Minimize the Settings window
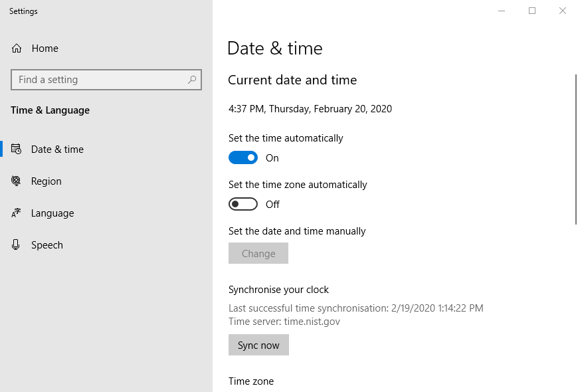The height and width of the screenshot is (392, 578). click(502, 11)
